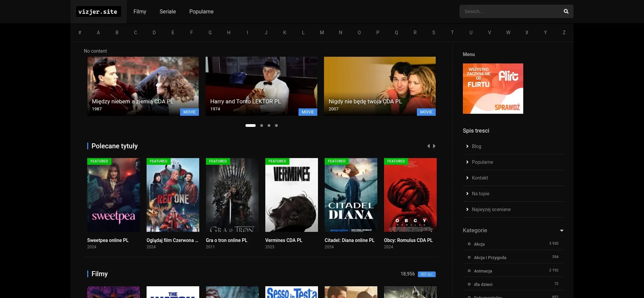Click the Oglądaj film Czerwona title
This screenshot has height=298, width=644.
click(x=172, y=240)
